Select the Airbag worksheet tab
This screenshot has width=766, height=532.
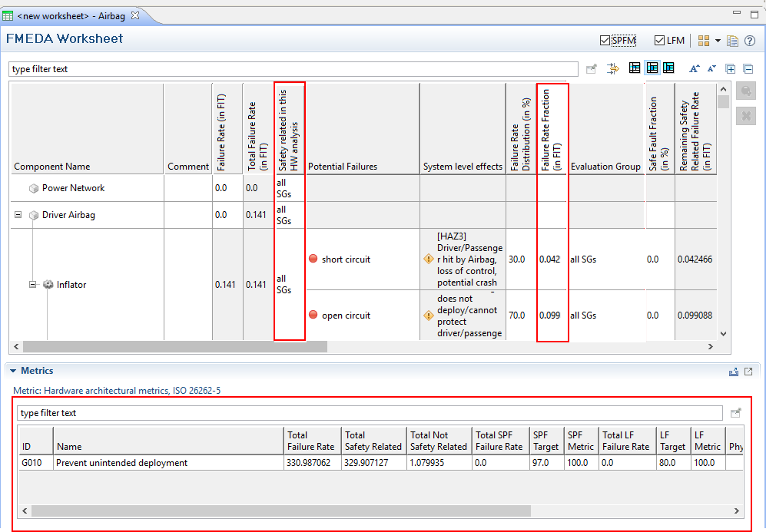(x=71, y=15)
